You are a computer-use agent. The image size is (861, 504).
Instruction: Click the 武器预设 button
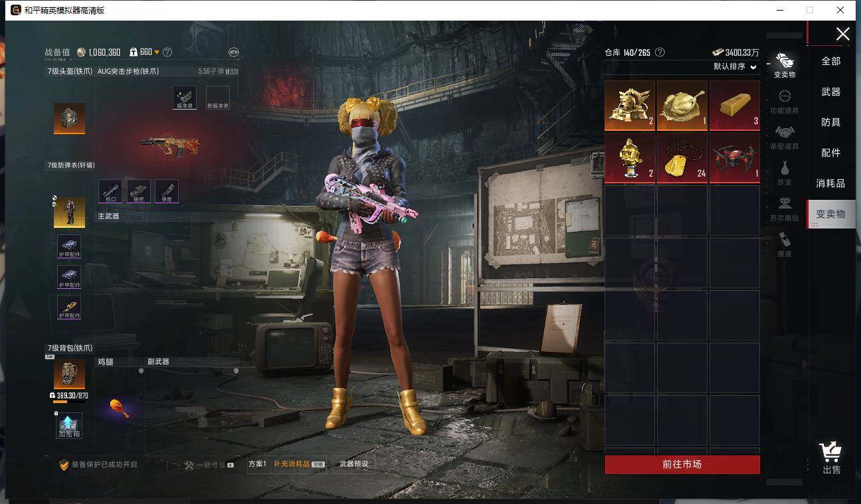[x=353, y=464]
